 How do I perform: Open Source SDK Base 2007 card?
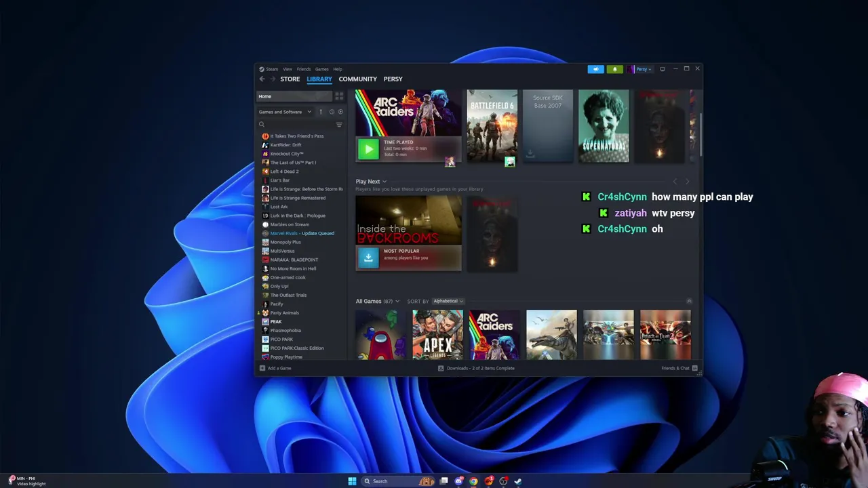pos(548,126)
